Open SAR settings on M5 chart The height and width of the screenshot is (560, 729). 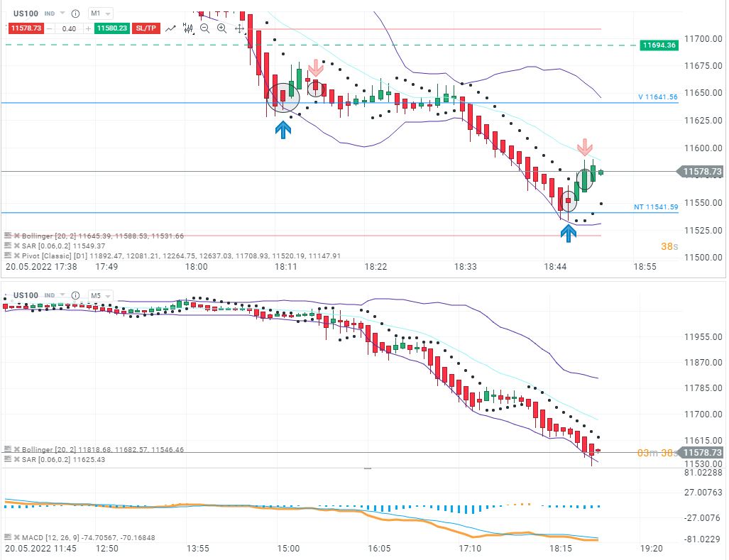click(7, 459)
